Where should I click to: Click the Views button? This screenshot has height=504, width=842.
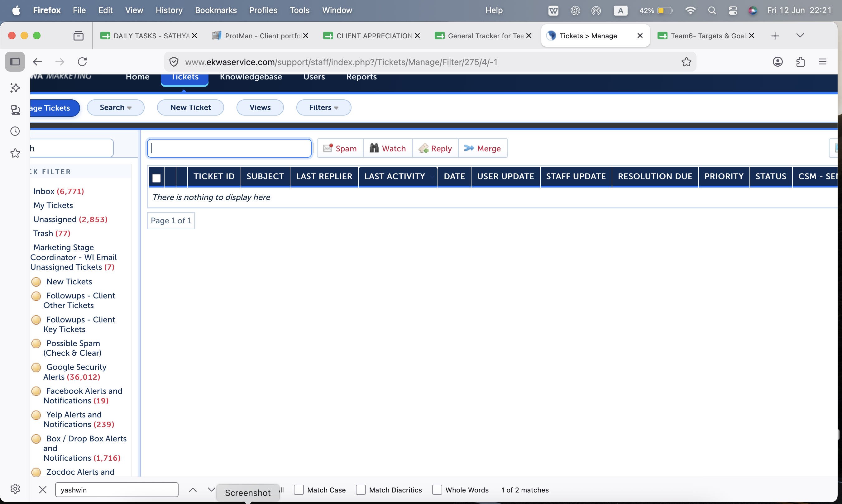point(260,107)
